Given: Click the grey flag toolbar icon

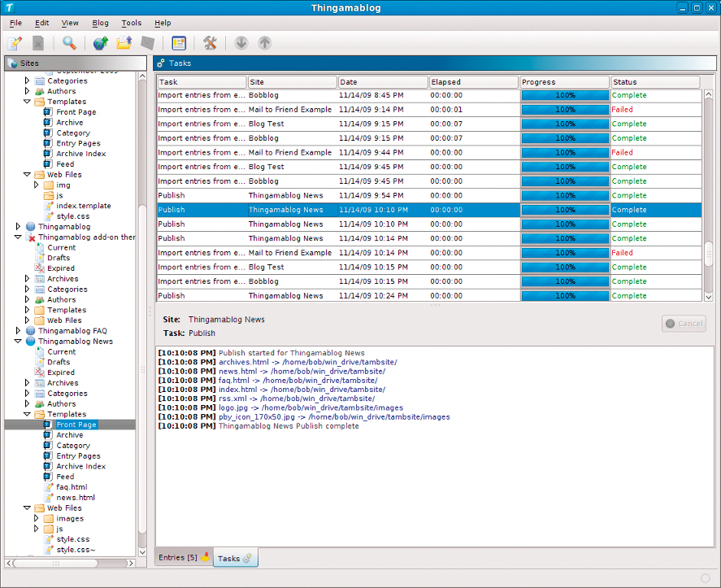Looking at the screenshot, I should point(148,43).
